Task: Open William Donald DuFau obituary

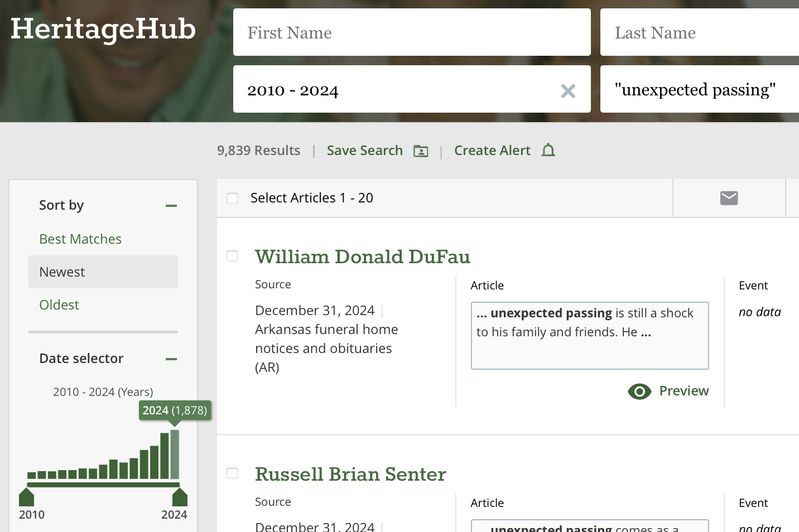Action: [x=363, y=257]
